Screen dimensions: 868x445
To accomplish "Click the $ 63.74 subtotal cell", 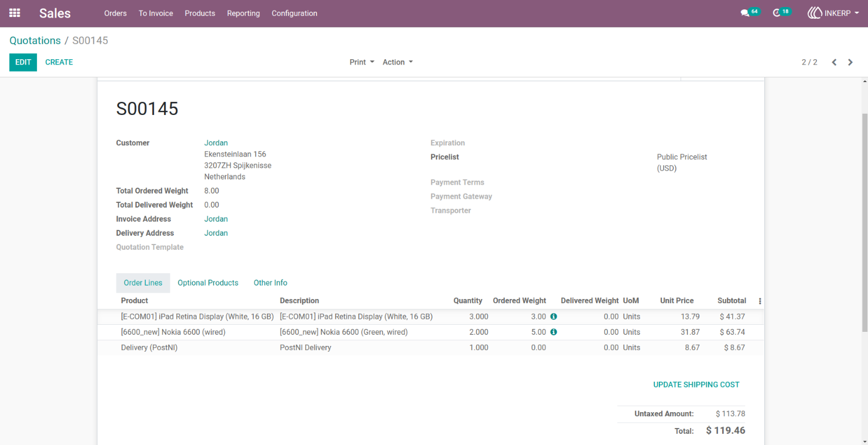I will [x=732, y=332].
